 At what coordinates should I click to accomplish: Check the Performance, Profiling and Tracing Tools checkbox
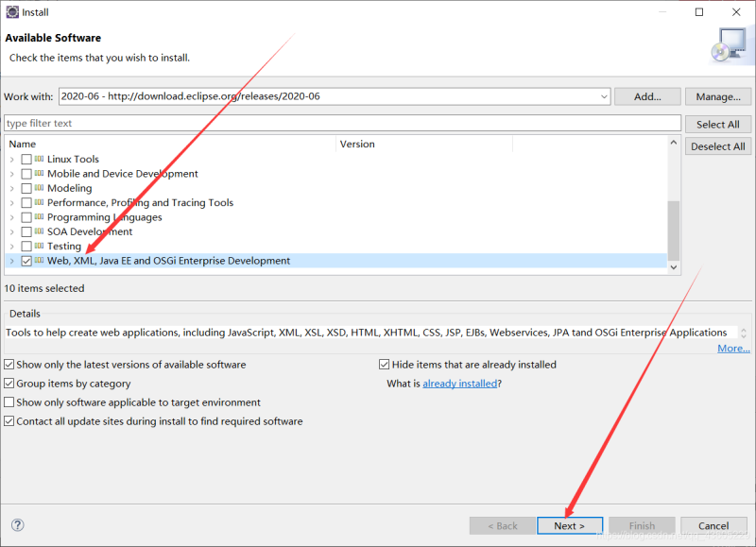click(26, 203)
